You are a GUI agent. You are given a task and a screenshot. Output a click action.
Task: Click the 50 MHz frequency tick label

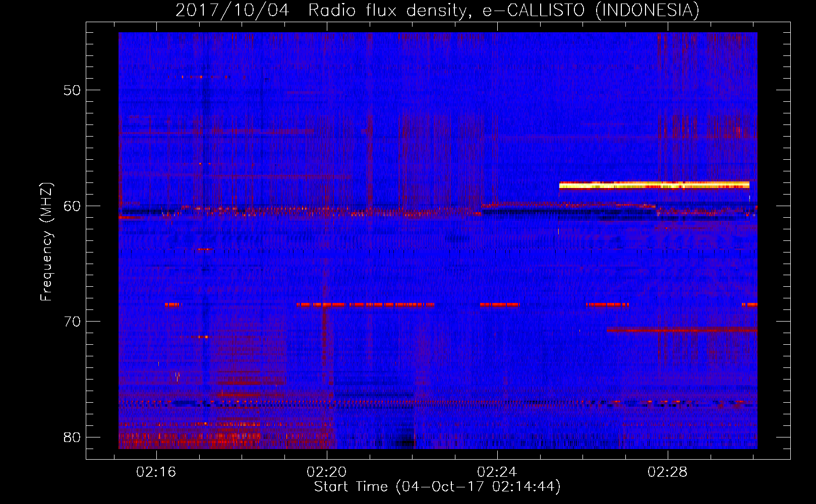[72, 90]
